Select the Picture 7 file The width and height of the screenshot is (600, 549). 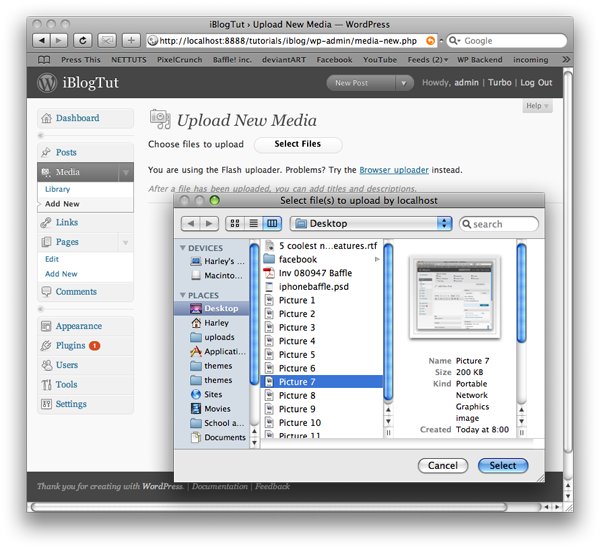click(x=321, y=382)
